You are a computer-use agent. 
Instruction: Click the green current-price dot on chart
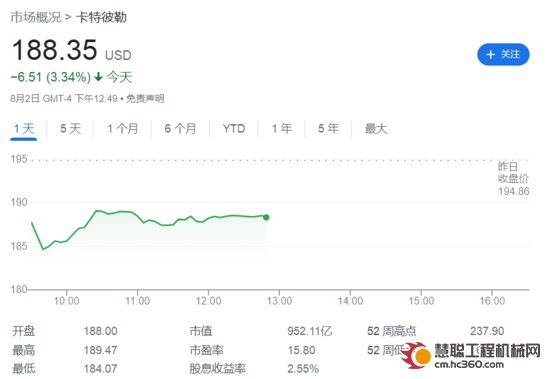(x=266, y=217)
